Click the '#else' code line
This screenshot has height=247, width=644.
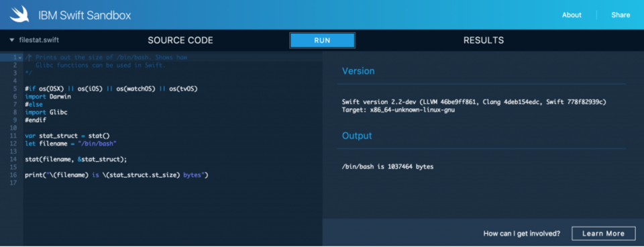[x=34, y=105]
